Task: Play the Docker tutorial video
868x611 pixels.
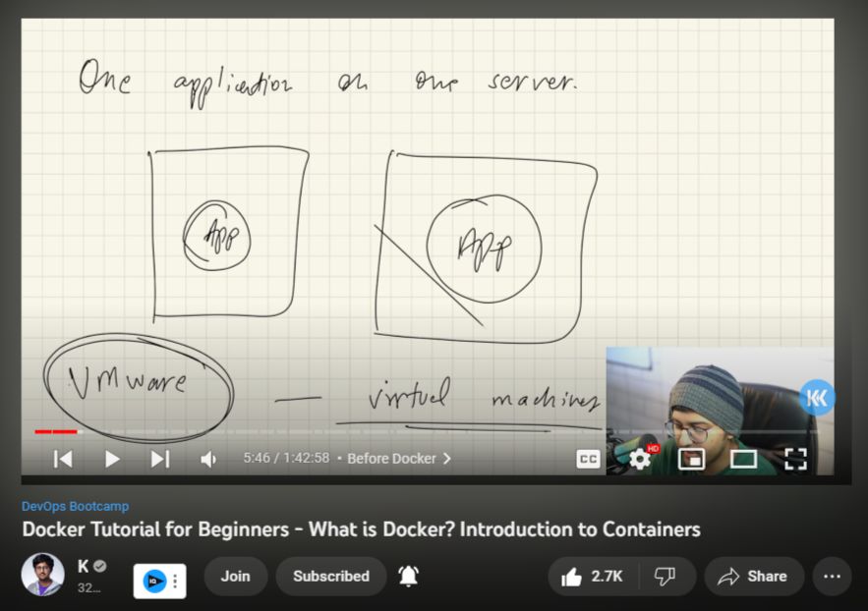Action: (x=112, y=459)
